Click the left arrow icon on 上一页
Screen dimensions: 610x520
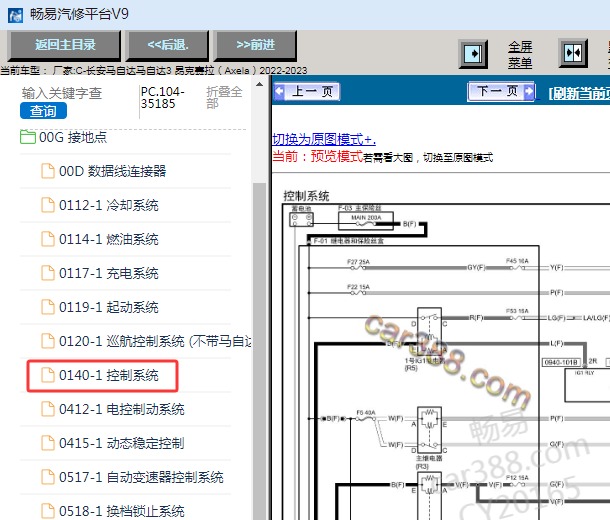tap(279, 91)
